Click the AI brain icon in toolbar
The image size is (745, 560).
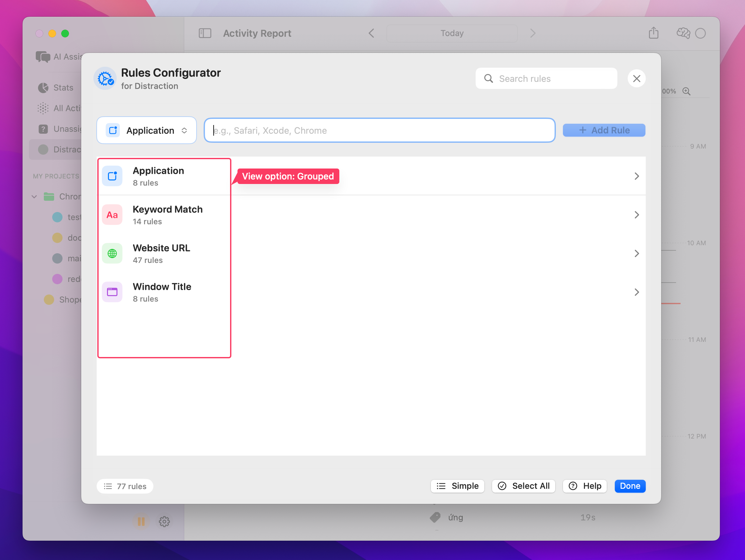[683, 33]
